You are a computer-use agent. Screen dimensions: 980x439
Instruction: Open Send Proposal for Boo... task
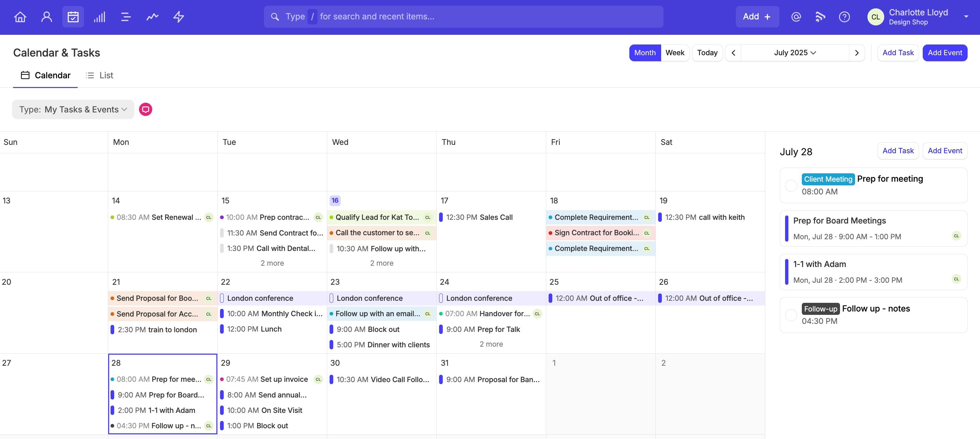[x=162, y=298]
